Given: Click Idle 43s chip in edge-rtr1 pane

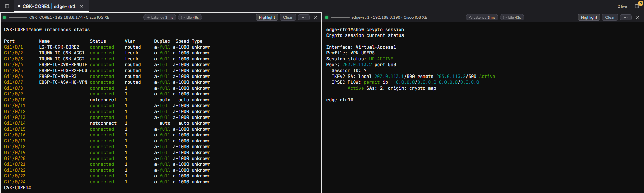Looking at the screenshot, I should point(512,17).
